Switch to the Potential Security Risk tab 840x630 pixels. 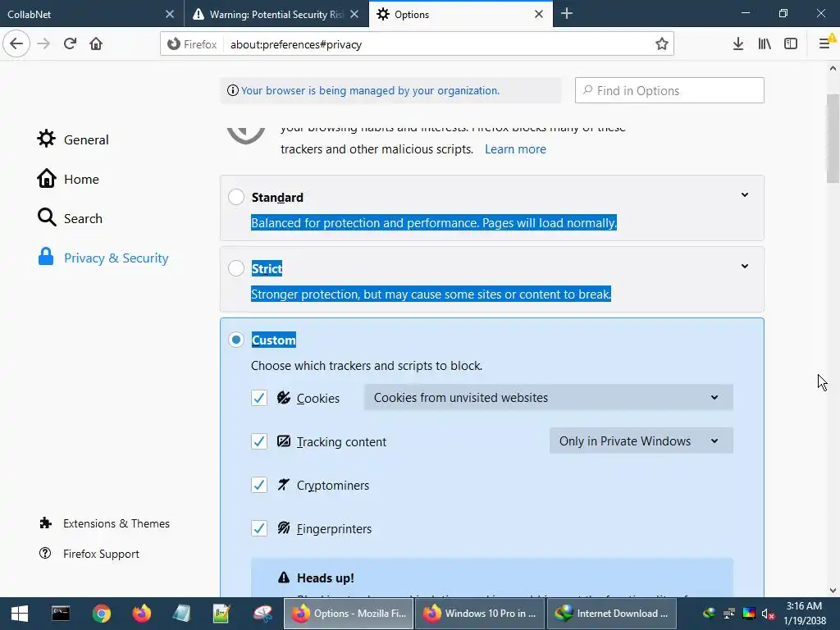click(276, 14)
